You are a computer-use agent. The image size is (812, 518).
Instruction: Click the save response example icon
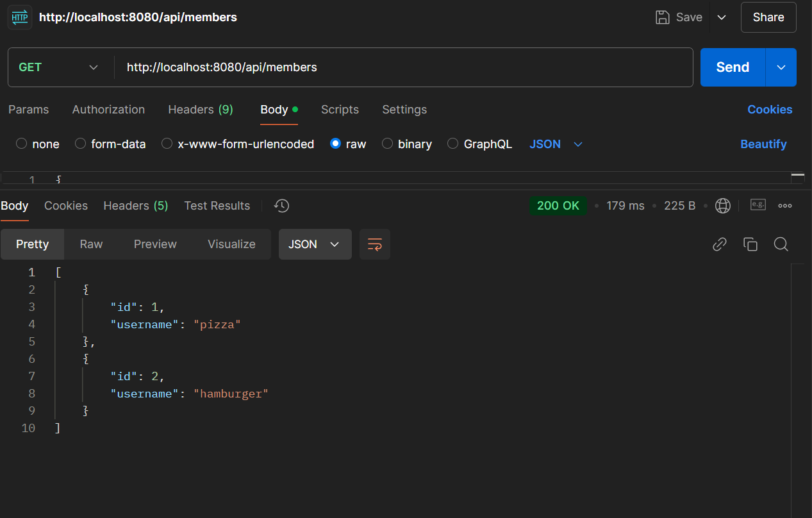pyautogui.click(x=758, y=205)
